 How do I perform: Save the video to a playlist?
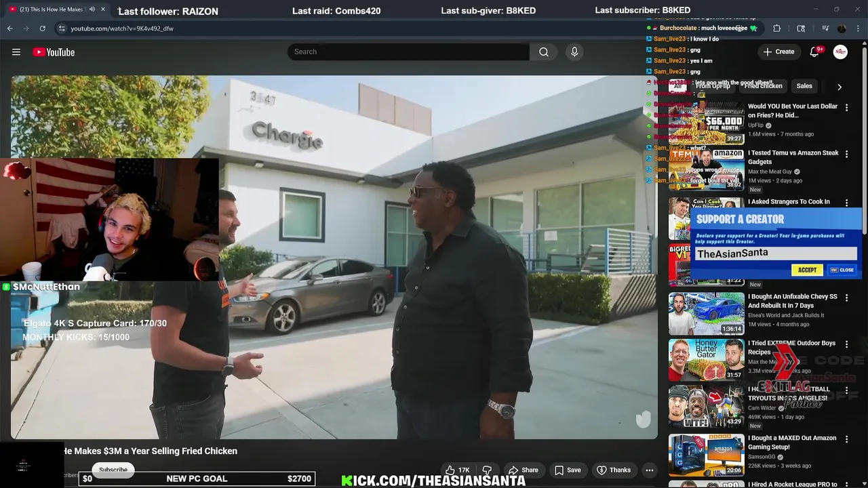point(567,470)
